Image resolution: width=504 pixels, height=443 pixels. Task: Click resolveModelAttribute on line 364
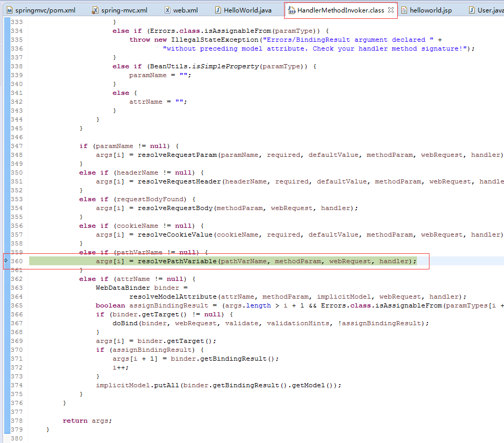point(173,297)
